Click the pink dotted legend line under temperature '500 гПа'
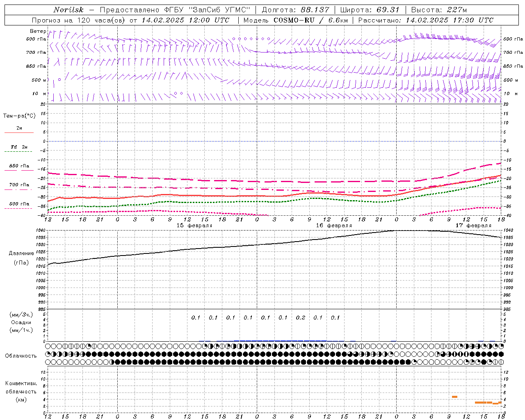The height and width of the screenshot is (420, 525). (x=19, y=209)
